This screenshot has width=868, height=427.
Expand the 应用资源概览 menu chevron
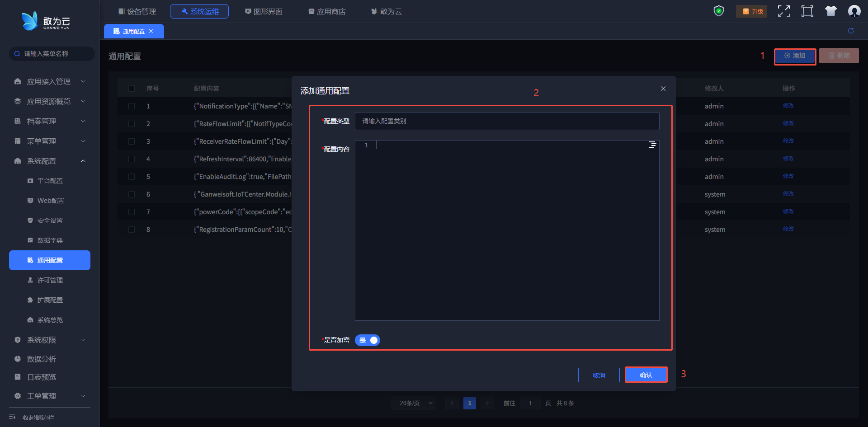click(83, 101)
